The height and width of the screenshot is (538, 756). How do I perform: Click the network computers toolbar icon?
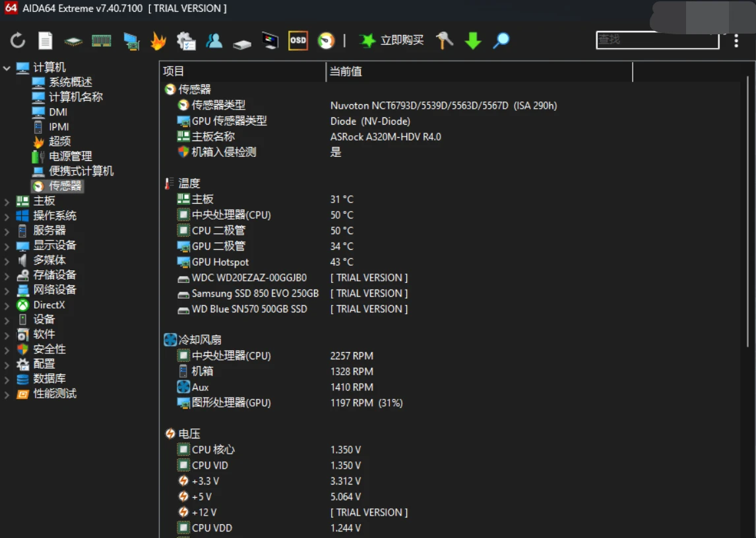[131, 42]
